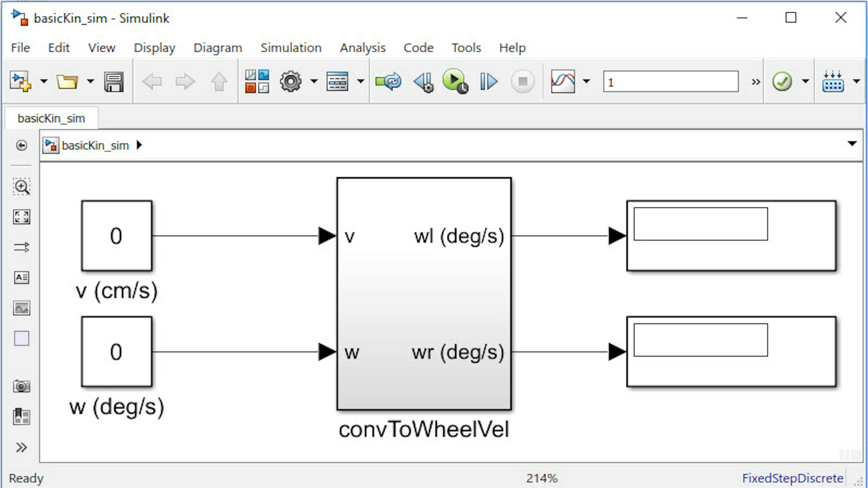Select the v (cm/s) constant block
This screenshot has width=868, height=488.
coord(117,236)
